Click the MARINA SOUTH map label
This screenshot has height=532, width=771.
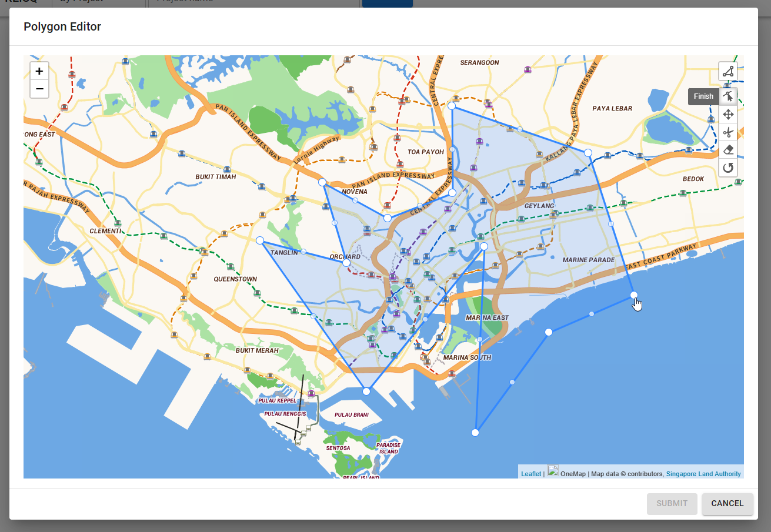point(467,357)
